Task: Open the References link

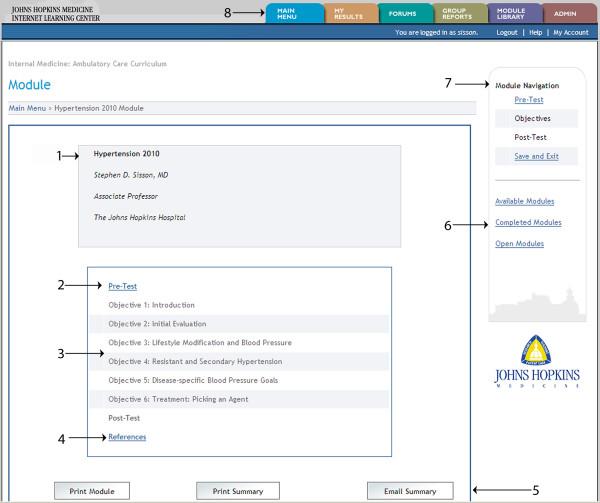Action: [127, 437]
